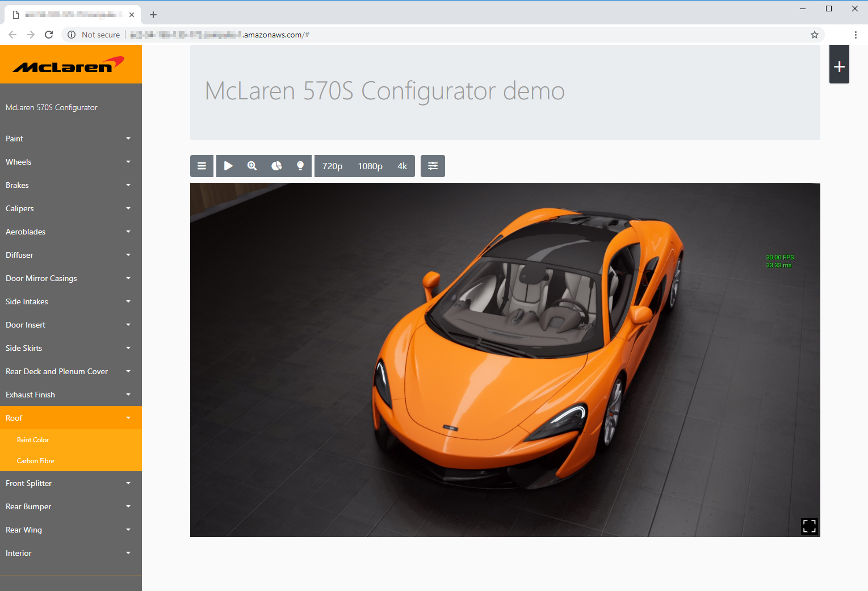The width and height of the screenshot is (868, 591).
Task: Reload the page in the browser
Action: pos(49,35)
